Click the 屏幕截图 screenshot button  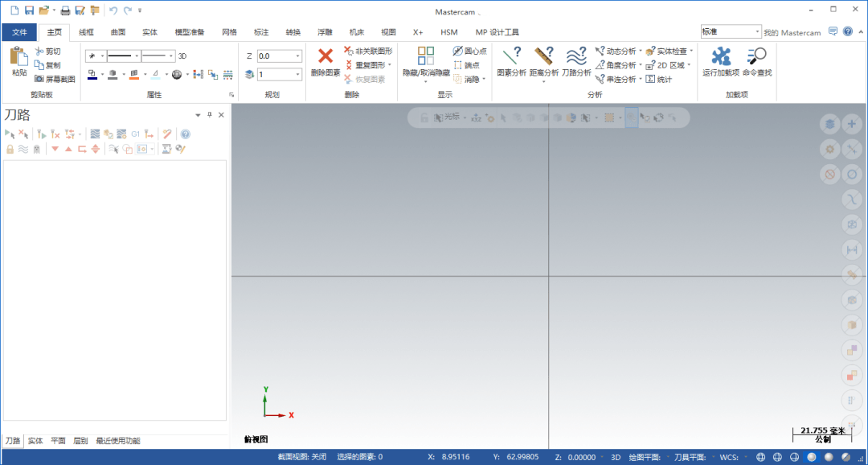tap(55, 80)
